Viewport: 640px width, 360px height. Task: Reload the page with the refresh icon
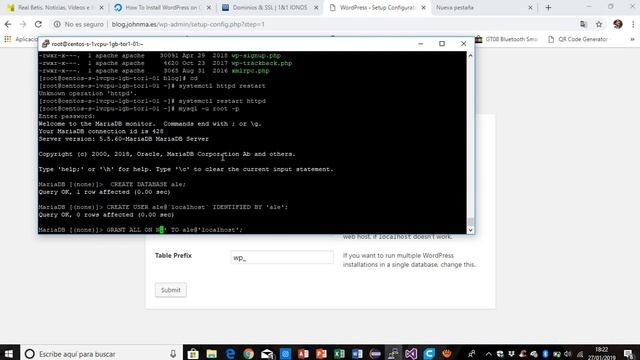click(x=38, y=24)
